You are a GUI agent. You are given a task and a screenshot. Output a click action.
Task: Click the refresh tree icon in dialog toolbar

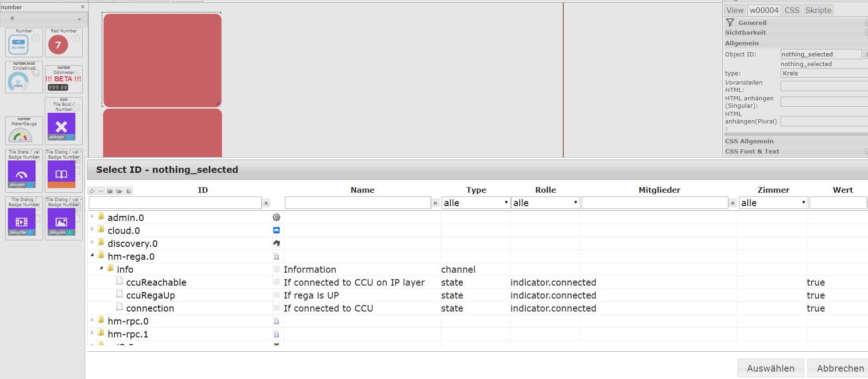(x=92, y=191)
